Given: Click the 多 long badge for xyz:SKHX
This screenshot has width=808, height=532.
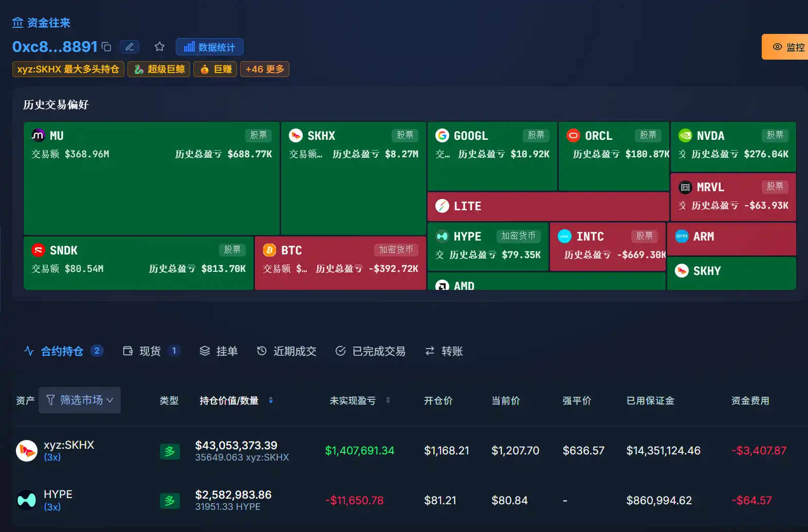Looking at the screenshot, I should coord(170,451).
